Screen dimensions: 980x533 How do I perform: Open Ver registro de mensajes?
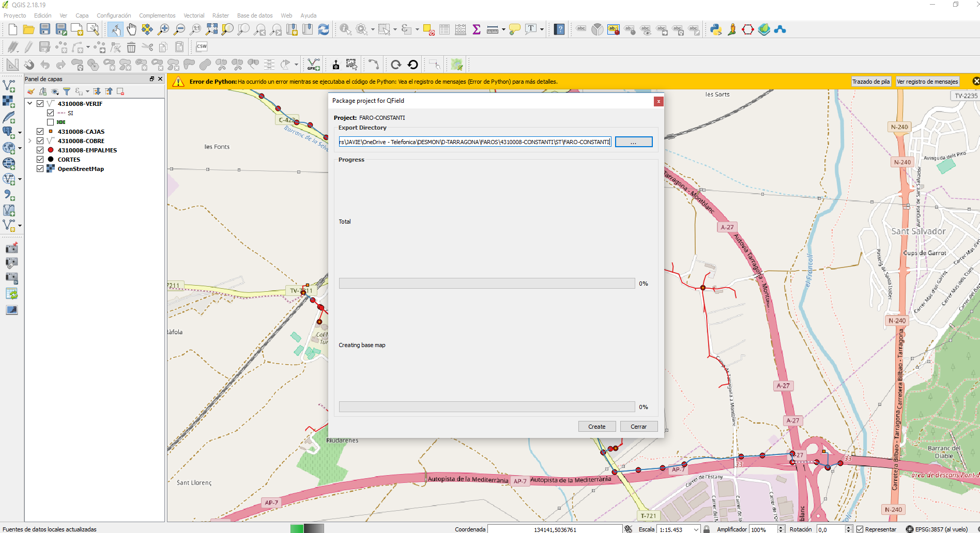point(927,81)
